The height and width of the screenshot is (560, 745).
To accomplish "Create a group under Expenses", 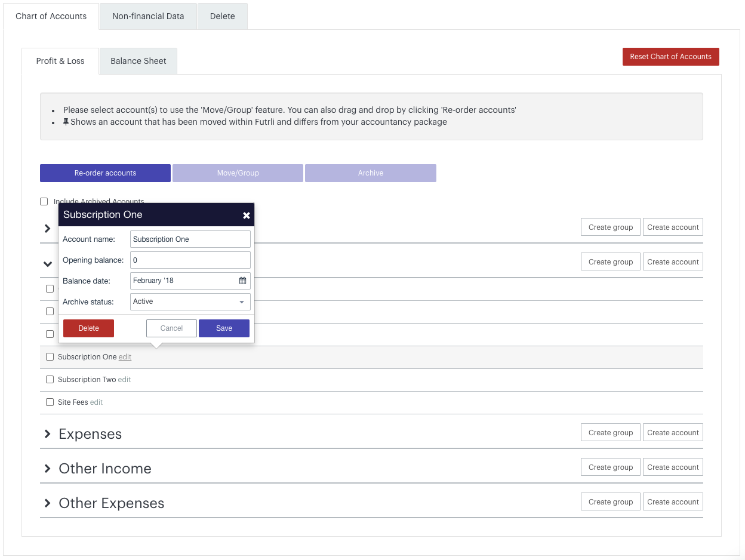I will (611, 433).
